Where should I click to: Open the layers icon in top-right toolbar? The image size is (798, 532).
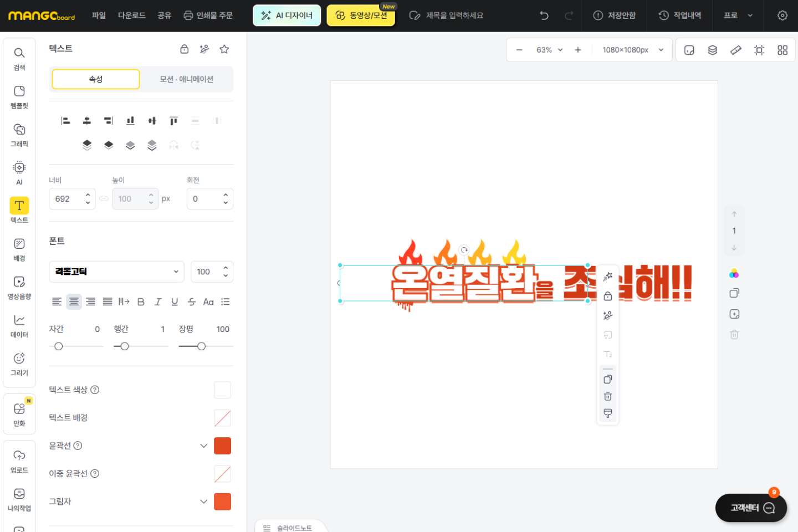(x=713, y=50)
